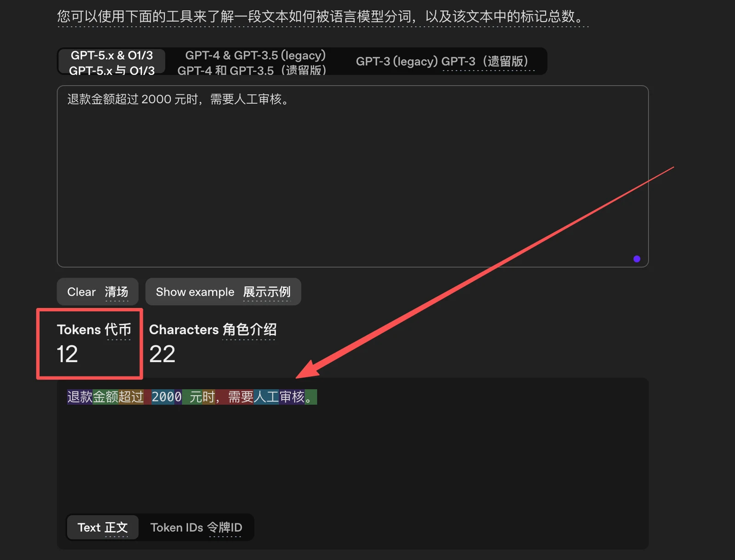This screenshot has width=735, height=560.
Task: Click the Clear button
Action: (x=97, y=291)
